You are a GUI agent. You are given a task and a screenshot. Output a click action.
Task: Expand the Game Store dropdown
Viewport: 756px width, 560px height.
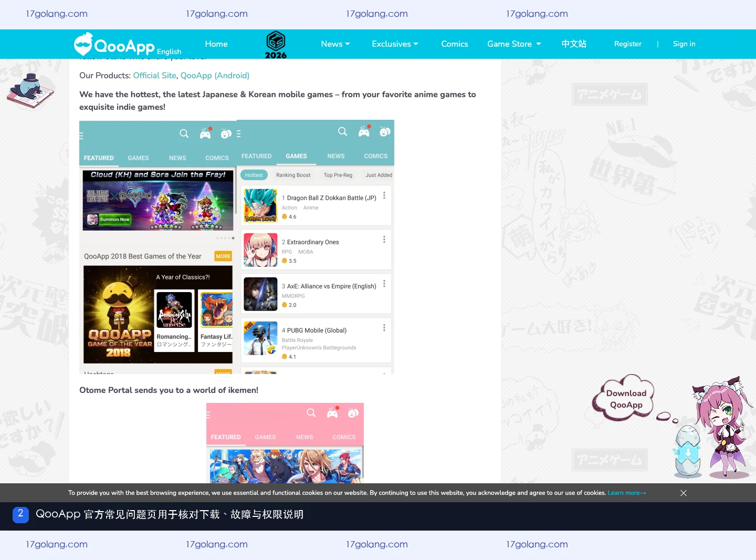click(x=514, y=44)
